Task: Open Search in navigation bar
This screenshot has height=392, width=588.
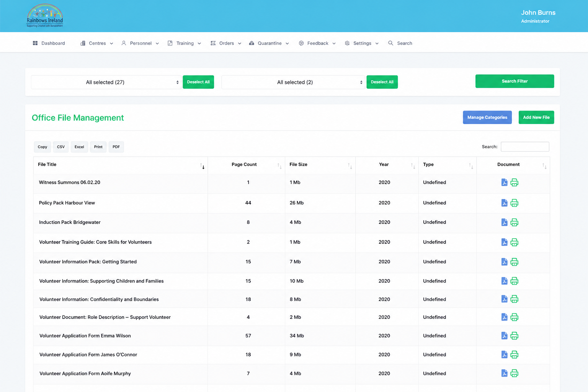Action: (x=400, y=43)
